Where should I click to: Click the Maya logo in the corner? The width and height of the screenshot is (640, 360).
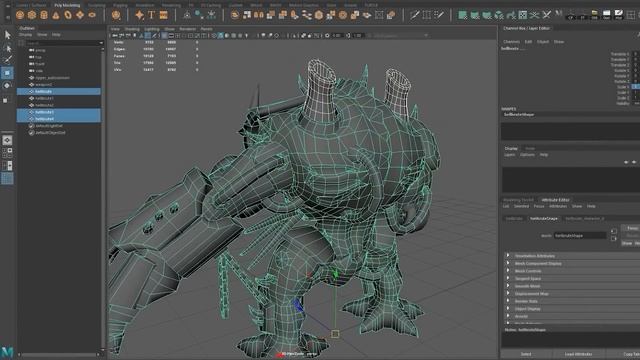pyautogui.click(x=7, y=352)
